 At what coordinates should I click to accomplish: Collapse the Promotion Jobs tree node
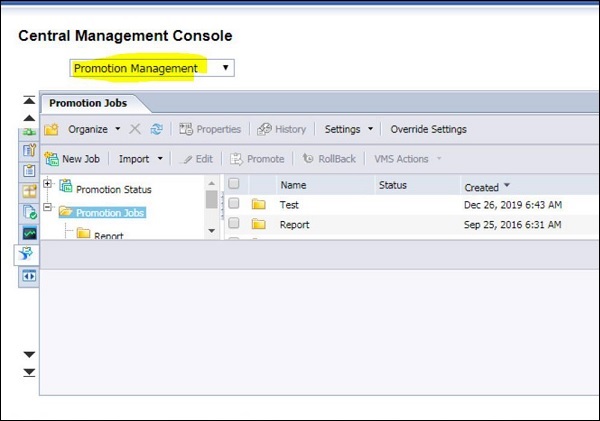pos(47,210)
